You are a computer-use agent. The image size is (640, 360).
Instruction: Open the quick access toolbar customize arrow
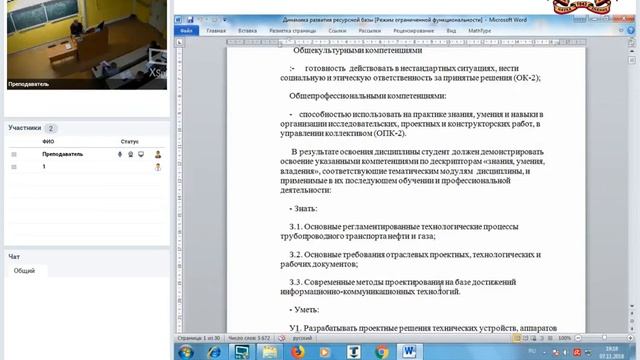tap(224, 20)
